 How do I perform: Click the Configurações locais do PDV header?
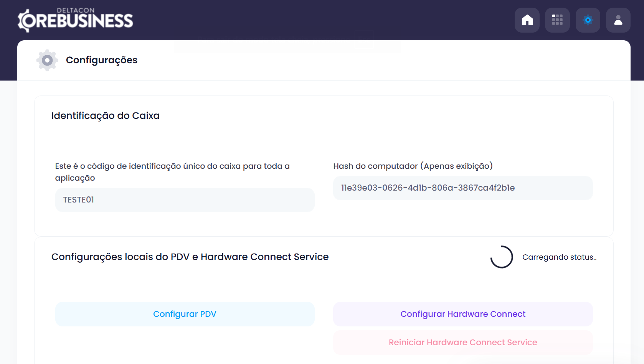click(190, 257)
